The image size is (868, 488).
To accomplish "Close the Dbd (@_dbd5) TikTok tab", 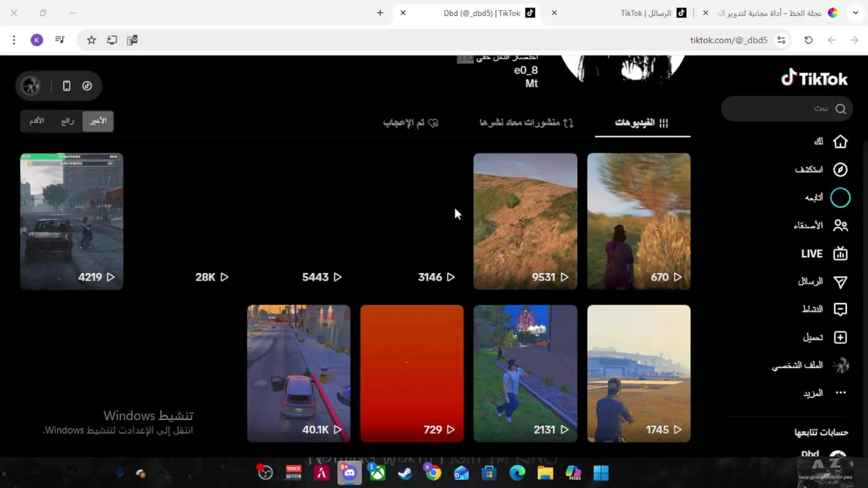I will pyautogui.click(x=403, y=13).
